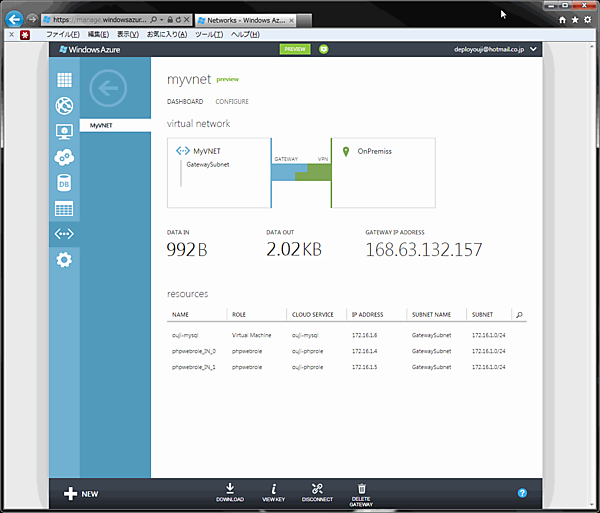Viewport: 600px width, 513px height.
Task: Open the help question mark icon
Action: click(x=522, y=493)
